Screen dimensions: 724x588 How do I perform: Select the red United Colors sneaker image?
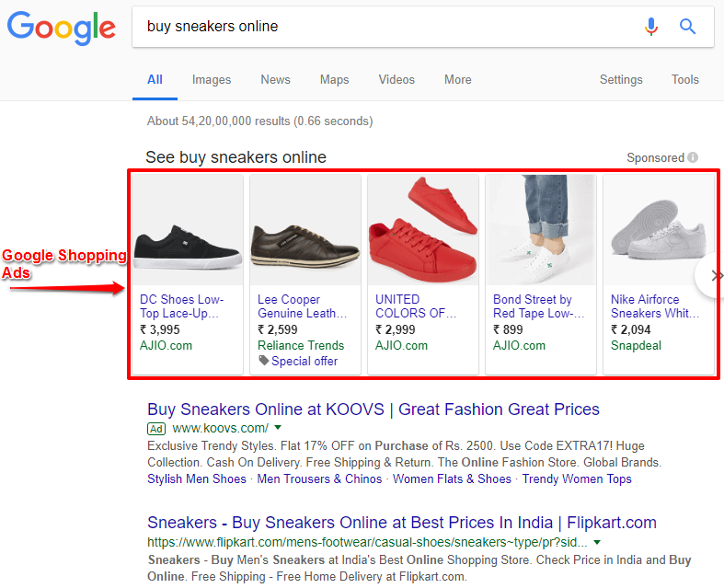click(x=423, y=230)
